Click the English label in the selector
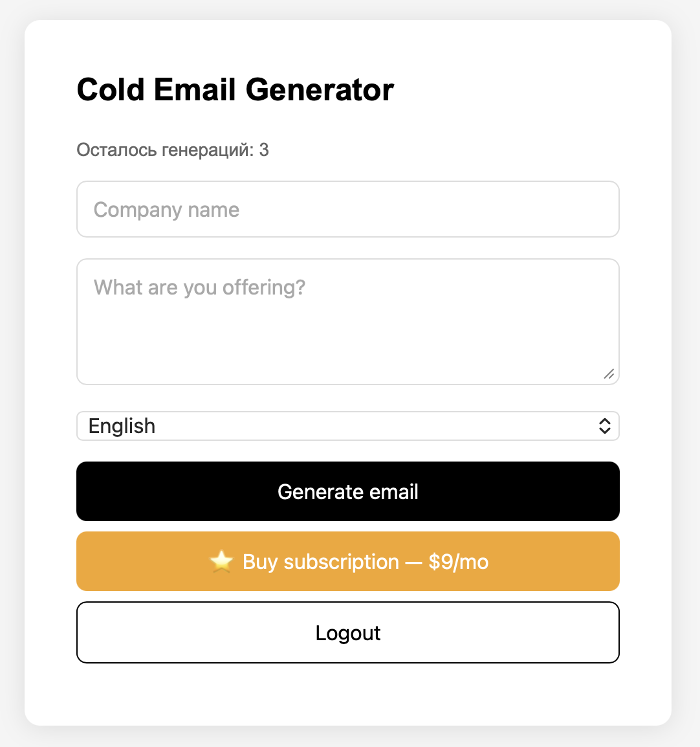Screen dimensions: 700x747 pyautogui.click(x=122, y=426)
